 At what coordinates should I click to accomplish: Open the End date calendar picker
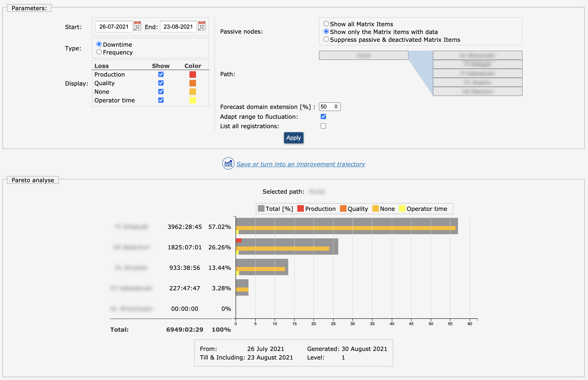[x=202, y=26]
